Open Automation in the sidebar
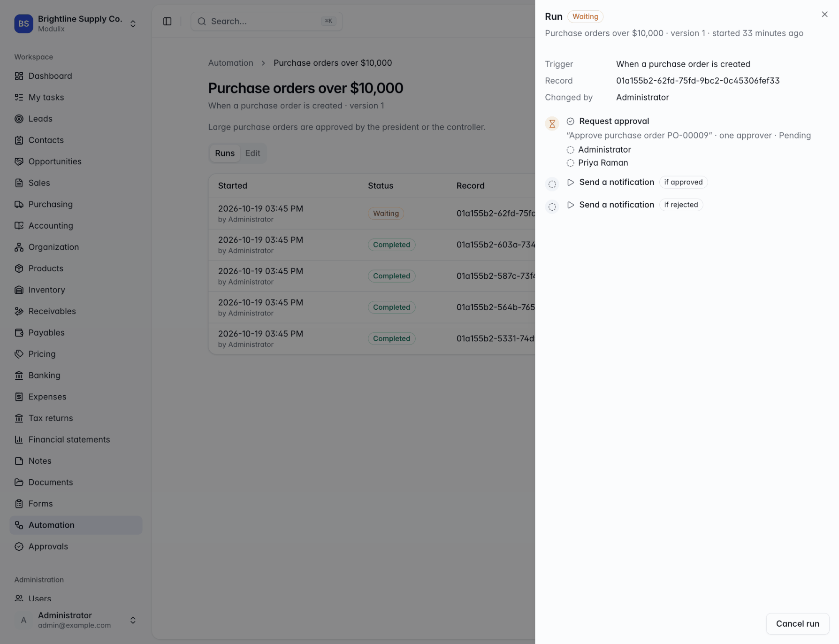The width and height of the screenshot is (839, 644). 76,525
